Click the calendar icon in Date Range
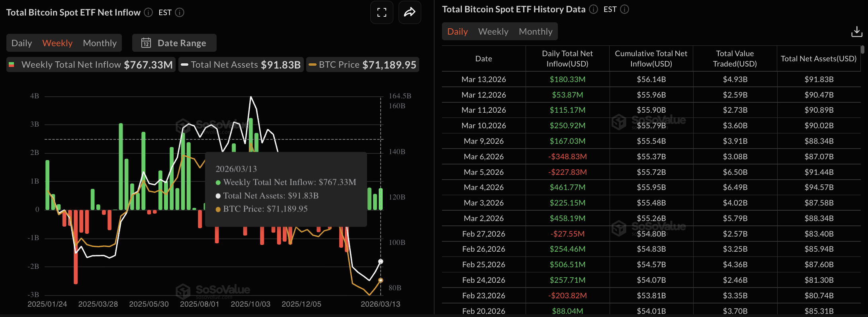Viewport: 868px width, 317px height. coord(146,43)
